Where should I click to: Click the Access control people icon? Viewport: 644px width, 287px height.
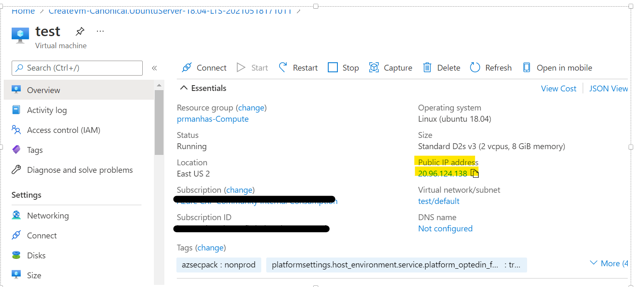coord(16,130)
